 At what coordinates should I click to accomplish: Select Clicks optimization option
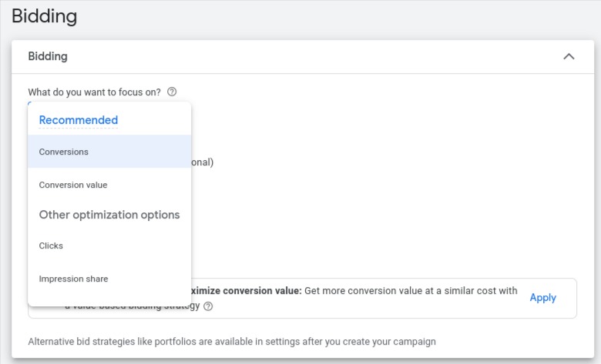coord(109,245)
